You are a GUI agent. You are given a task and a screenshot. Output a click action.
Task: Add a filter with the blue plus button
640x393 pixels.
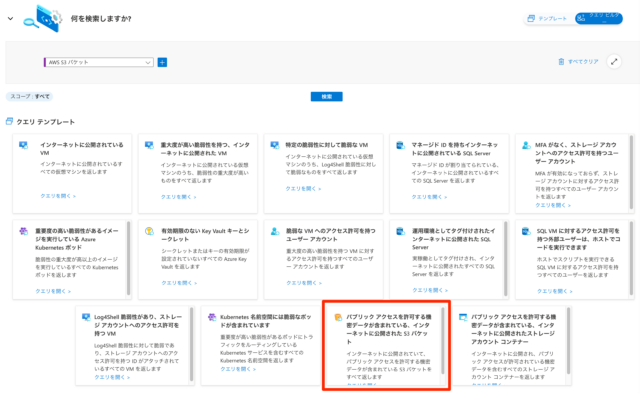(x=162, y=62)
